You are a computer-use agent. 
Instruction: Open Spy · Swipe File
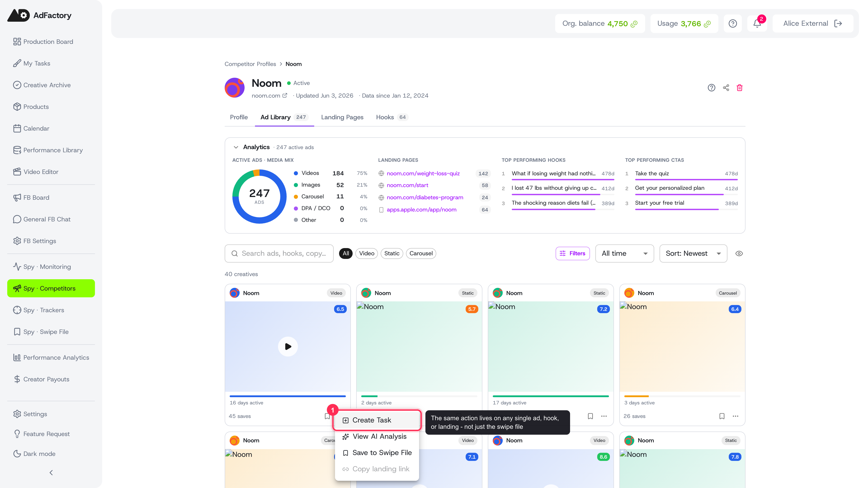(51, 332)
